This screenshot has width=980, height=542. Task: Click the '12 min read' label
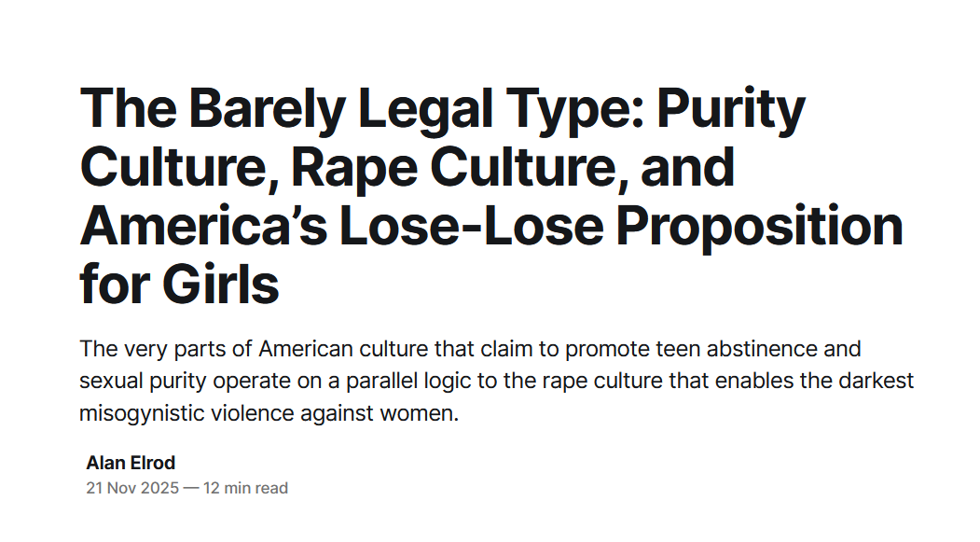(246, 488)
